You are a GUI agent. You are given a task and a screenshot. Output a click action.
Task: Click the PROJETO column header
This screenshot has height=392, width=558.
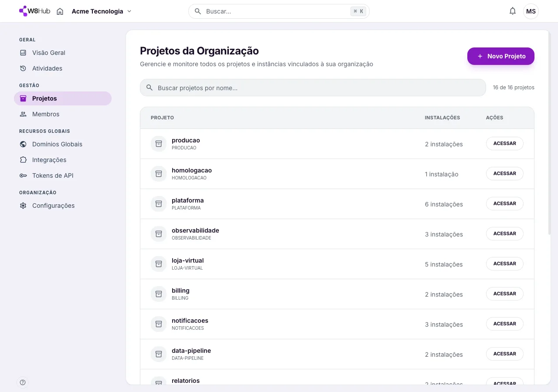(162, 118)
